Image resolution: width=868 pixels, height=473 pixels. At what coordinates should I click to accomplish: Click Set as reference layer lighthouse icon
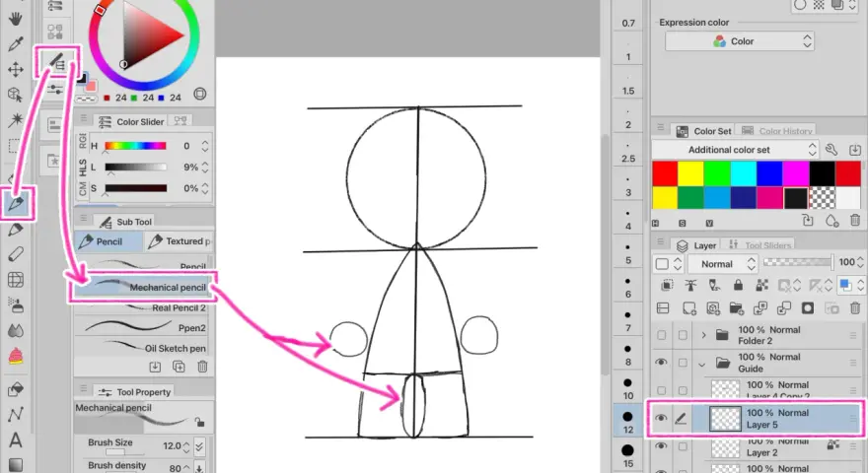(x=690, y=285)
